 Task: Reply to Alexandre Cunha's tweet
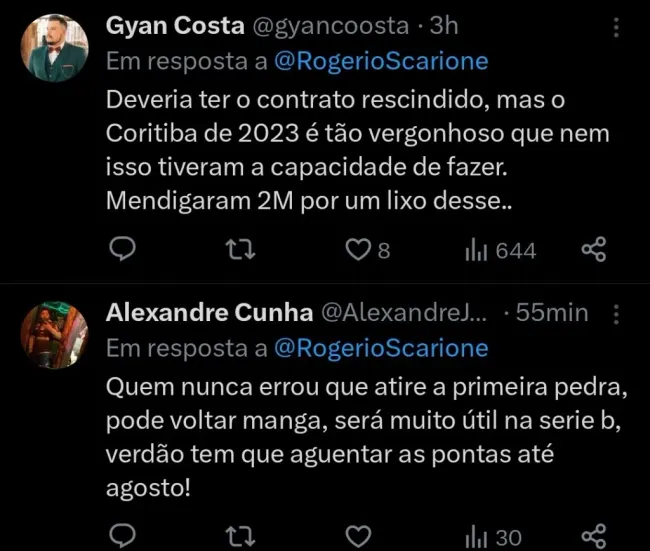coord(122,537)
